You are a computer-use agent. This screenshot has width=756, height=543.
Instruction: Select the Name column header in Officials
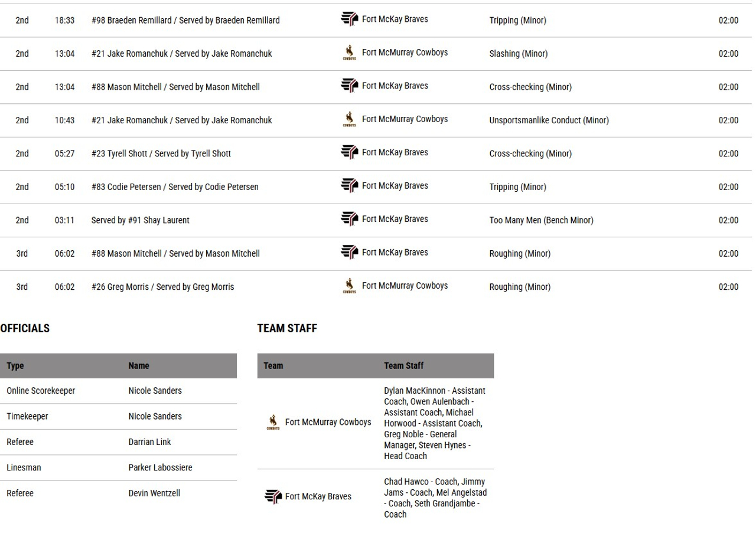click(139, 366)
